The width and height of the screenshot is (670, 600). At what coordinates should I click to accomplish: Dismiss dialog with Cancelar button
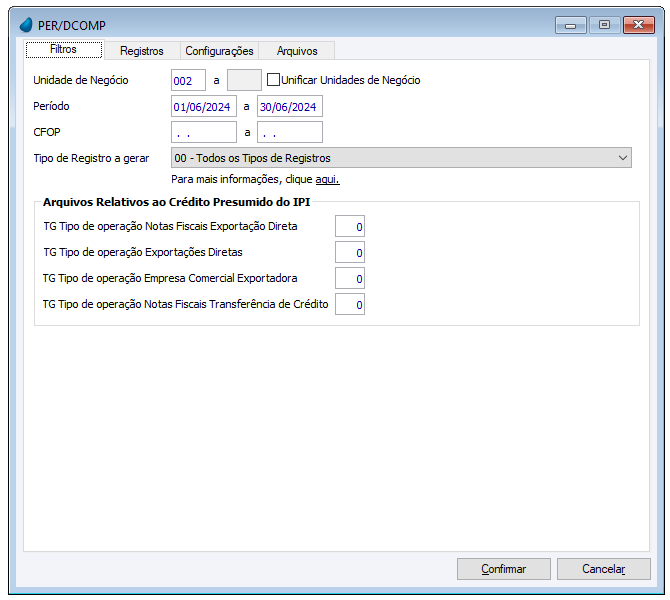pos(604,569)
